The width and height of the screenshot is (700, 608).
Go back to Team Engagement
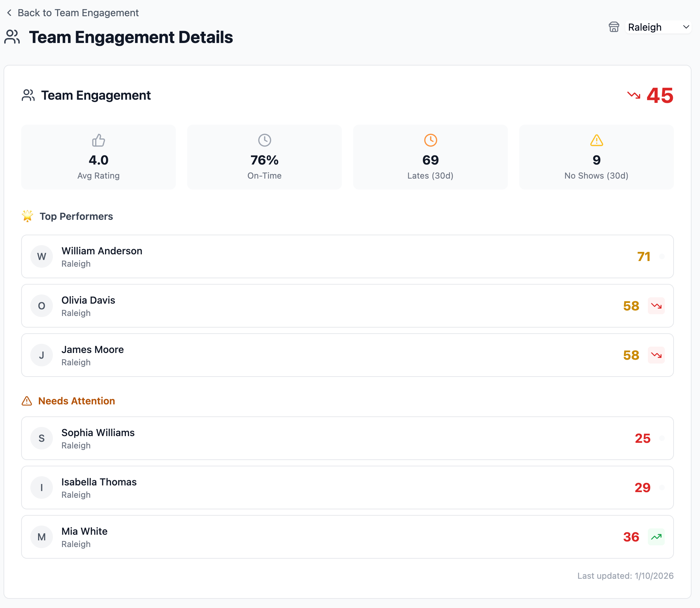[x=78, y=13]
